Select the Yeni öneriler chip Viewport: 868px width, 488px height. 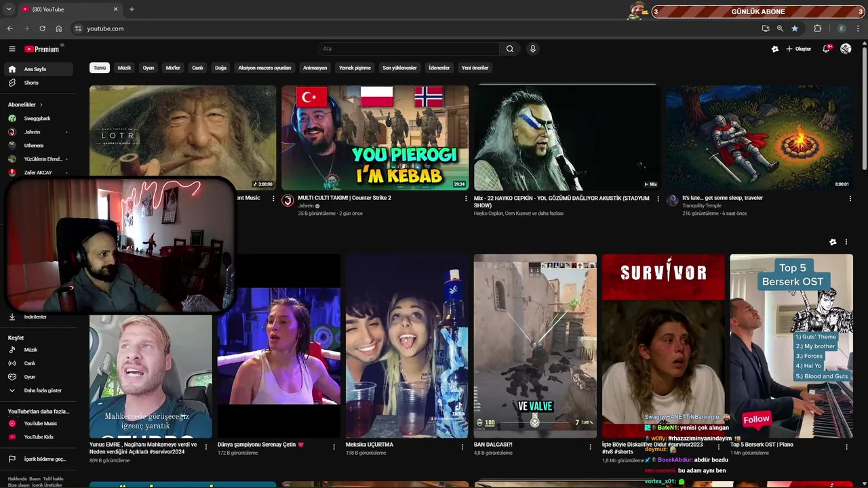pos(475,68)
